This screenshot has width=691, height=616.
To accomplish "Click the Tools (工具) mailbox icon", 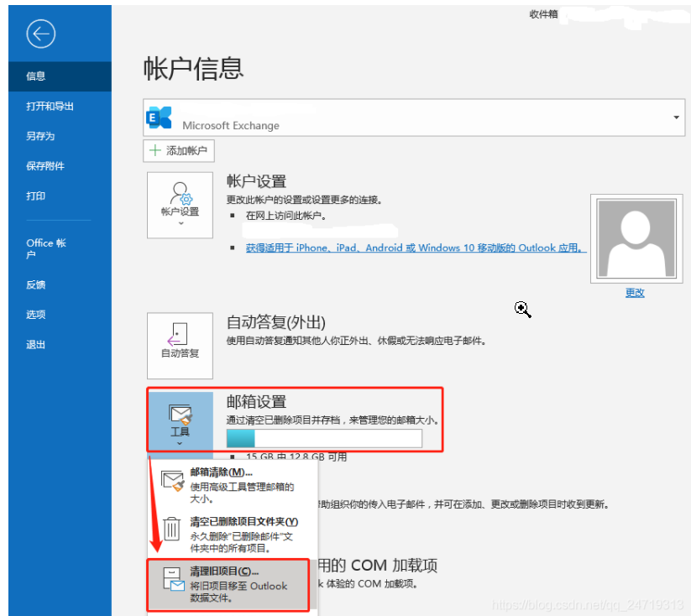I will [x=180, y=420].
